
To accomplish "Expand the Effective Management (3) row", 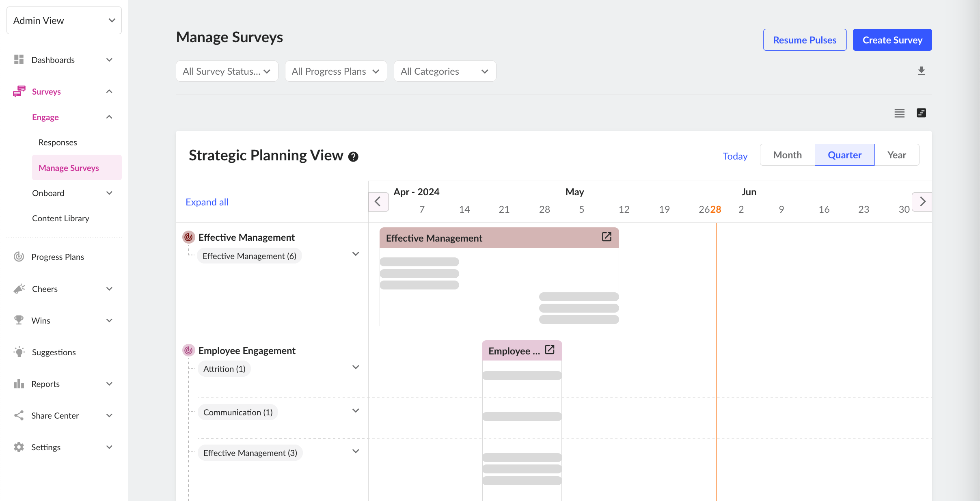I will pyautogui.click(x=356, y=451).
